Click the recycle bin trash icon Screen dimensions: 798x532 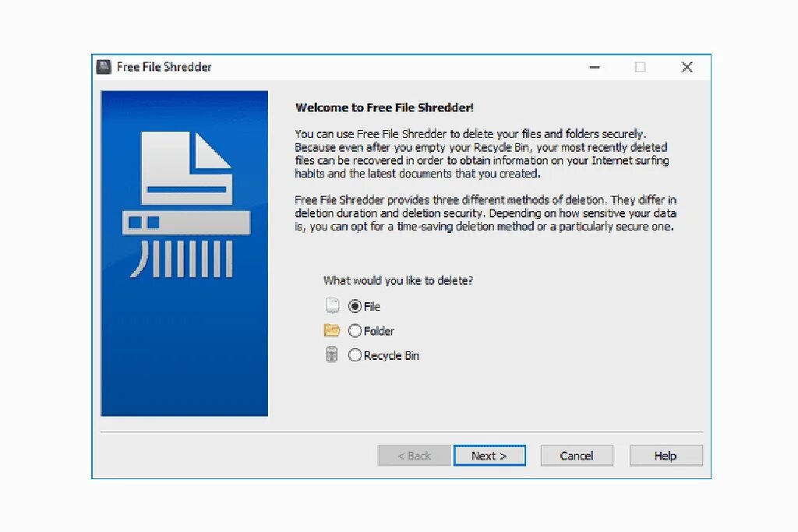332,354
